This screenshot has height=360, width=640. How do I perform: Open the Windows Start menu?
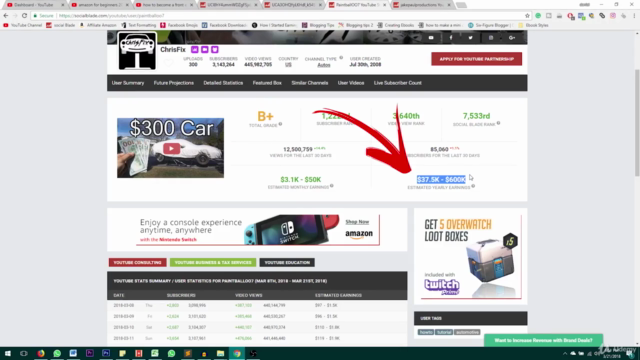point(7,353)
